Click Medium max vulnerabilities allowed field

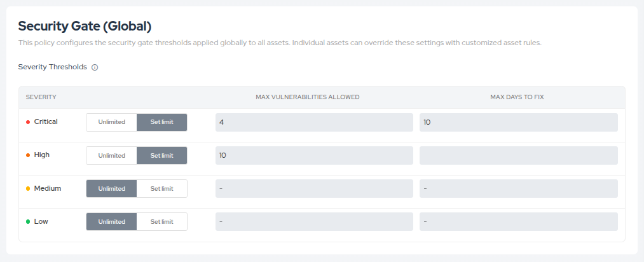314,188
